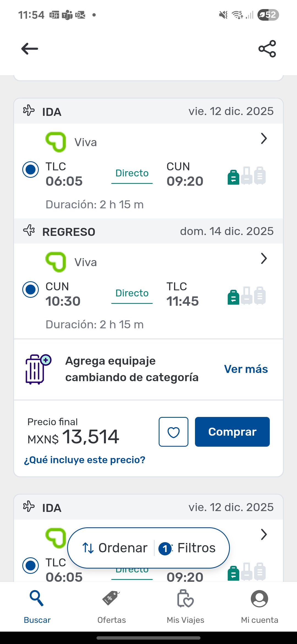
Task: Open Filtros with one active filter
Action: point(188,548)
